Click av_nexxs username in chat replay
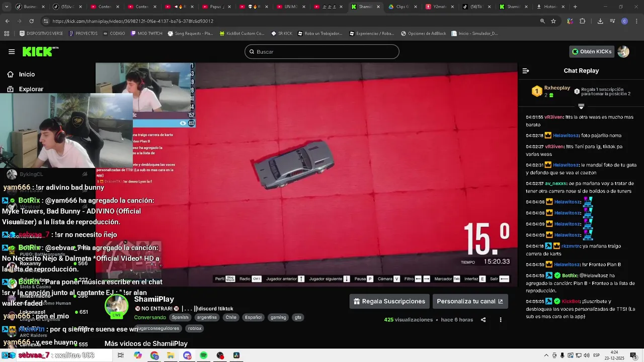Screen dimensions: 644x362 click(x=556, y=184)
